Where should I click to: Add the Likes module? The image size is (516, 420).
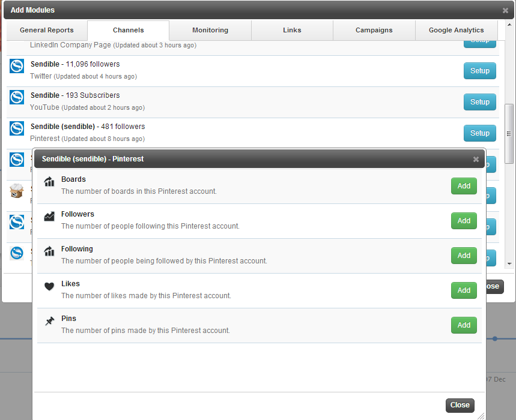(x=464, y=290)
